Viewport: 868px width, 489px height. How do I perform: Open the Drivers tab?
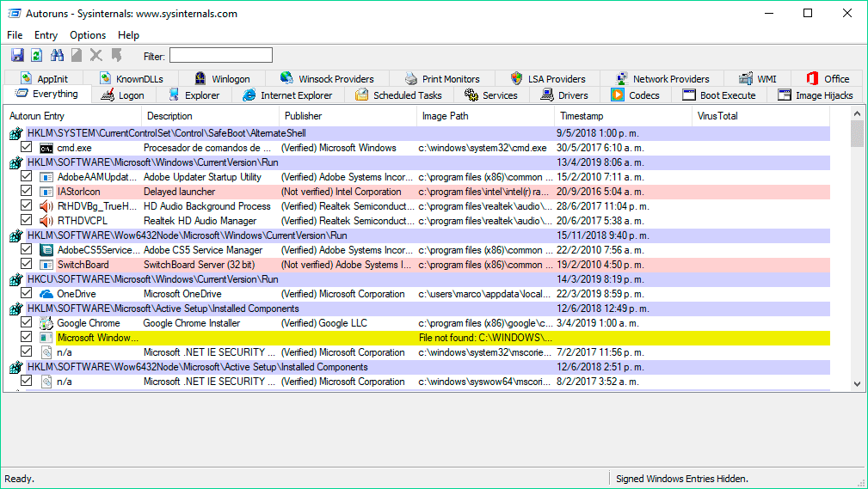point(564,95)
